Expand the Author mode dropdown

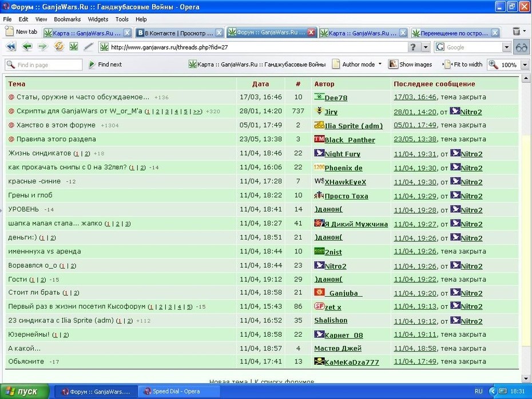(380, 63)
